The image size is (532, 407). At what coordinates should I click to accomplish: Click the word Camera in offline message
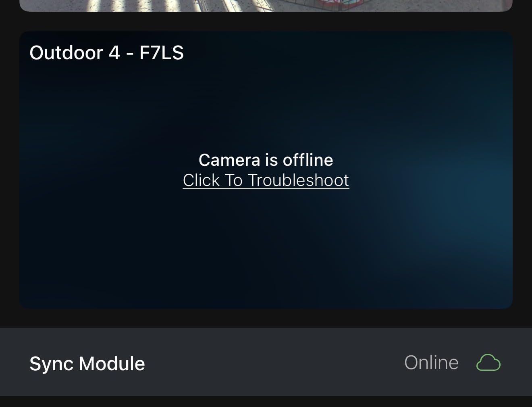click(x=229, y=160)
